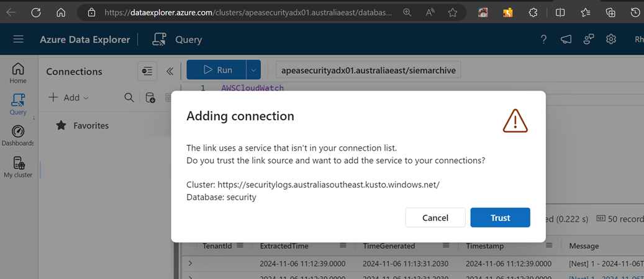Open browser collections
This screenshot has height=279, width=644.
[610, 13]
